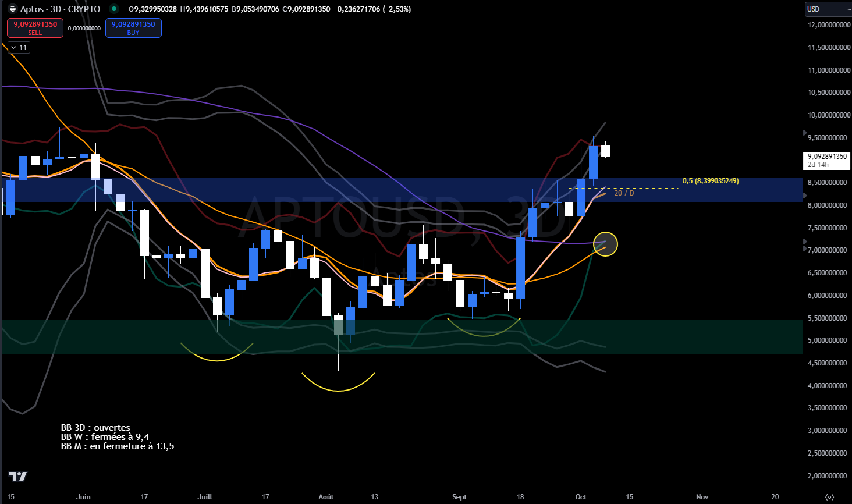Open the Aptos 3D CRYPTO symbol title
852x504 pixels.
[x=60, y=9]
